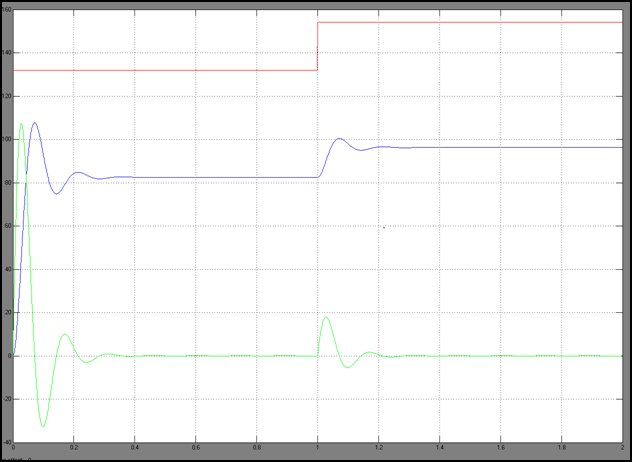Click the y-axis tick label 100
Screen dimensions: 632x462
[x=6, y=139]
